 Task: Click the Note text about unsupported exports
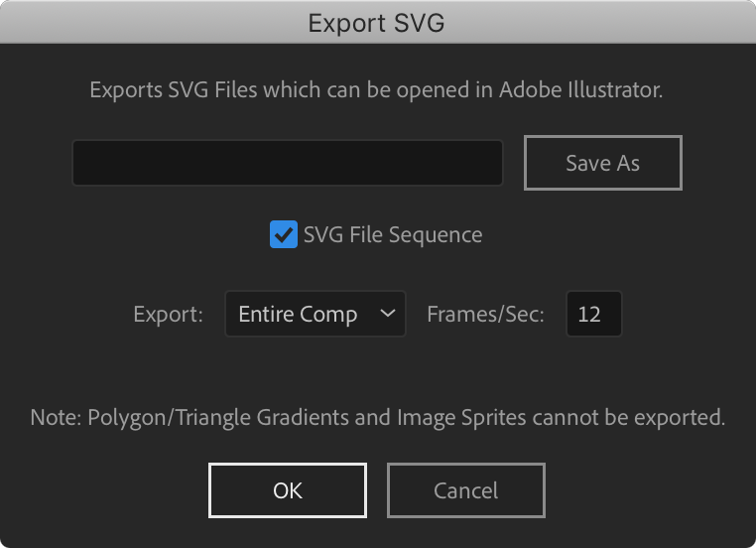pos(377,418)
